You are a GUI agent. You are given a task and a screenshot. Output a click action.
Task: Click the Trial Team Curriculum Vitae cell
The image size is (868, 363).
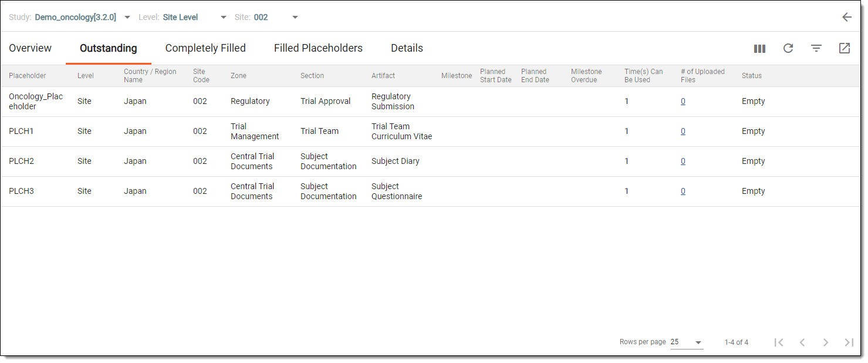[x=401, y=131]
